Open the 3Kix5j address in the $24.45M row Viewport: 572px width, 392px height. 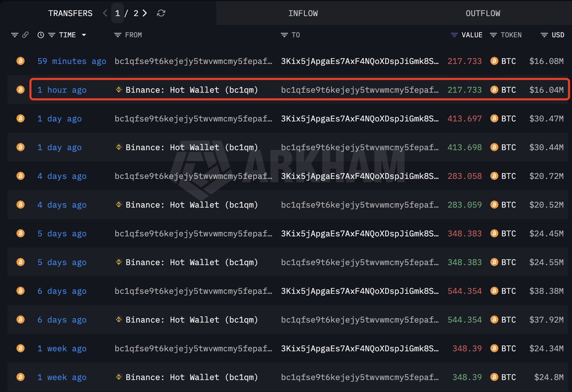click(x=360, y=234)
